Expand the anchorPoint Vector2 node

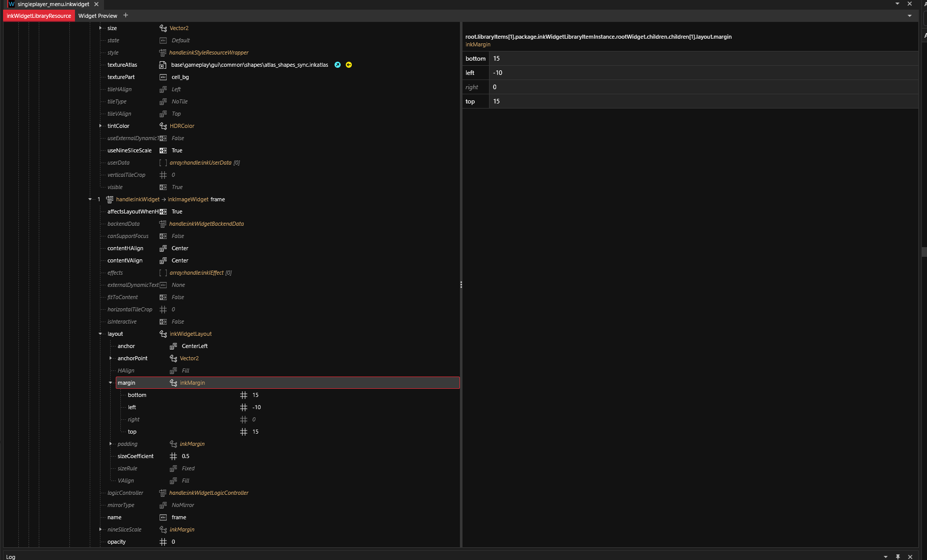(111, 358)
